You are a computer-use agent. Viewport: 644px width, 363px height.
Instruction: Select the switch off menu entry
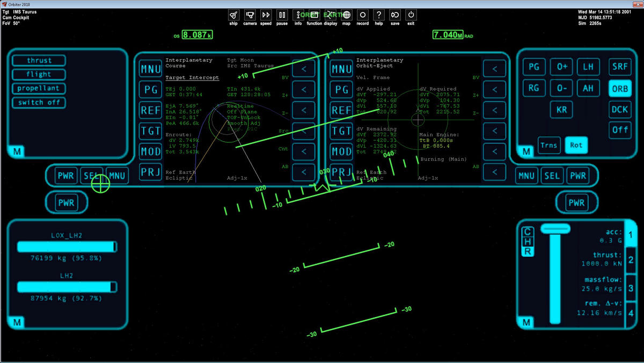pos(39,103)
